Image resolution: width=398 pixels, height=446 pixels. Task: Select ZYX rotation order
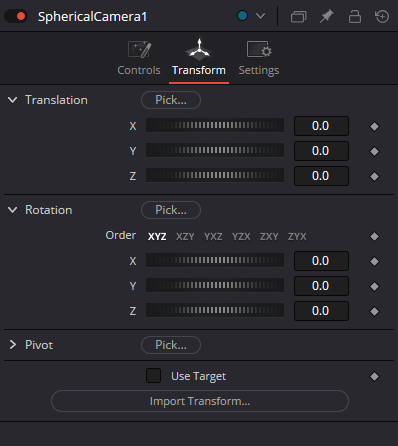(297, 236)
